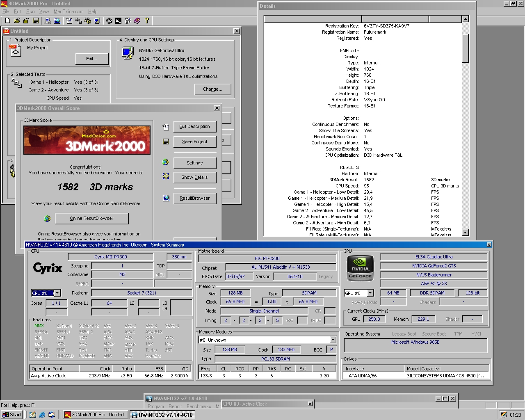
Task: Open the Help menu in 3DMark2000
Action: [x=93, y=11]
